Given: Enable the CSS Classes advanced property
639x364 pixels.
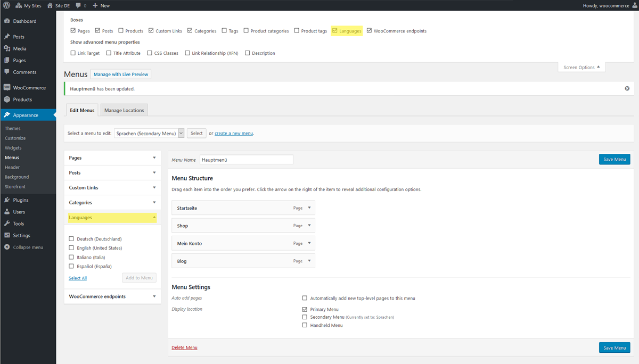Looking at the screenshot, I should click(x=150, y=53).
